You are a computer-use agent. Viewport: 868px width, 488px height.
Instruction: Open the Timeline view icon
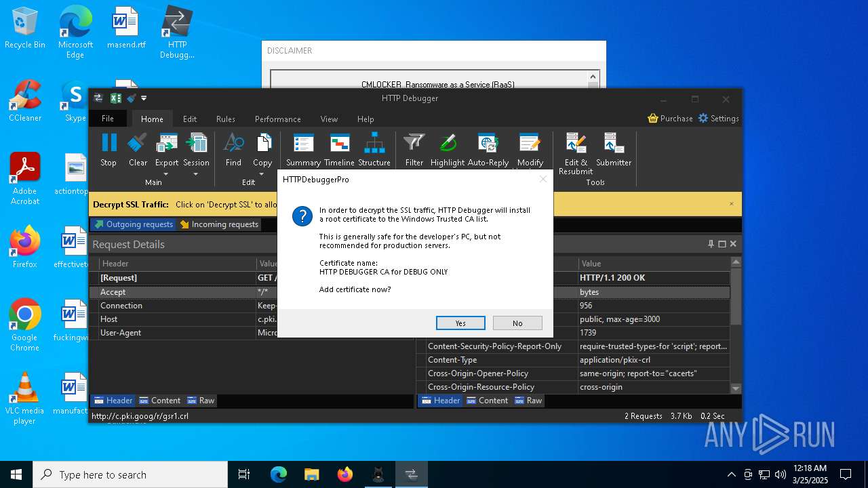click(339, 143)
